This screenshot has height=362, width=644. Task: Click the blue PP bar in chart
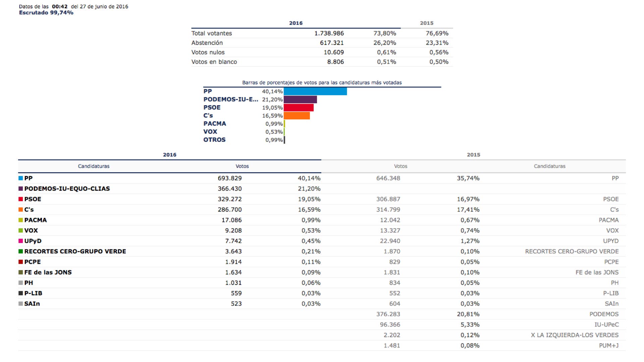315,91
